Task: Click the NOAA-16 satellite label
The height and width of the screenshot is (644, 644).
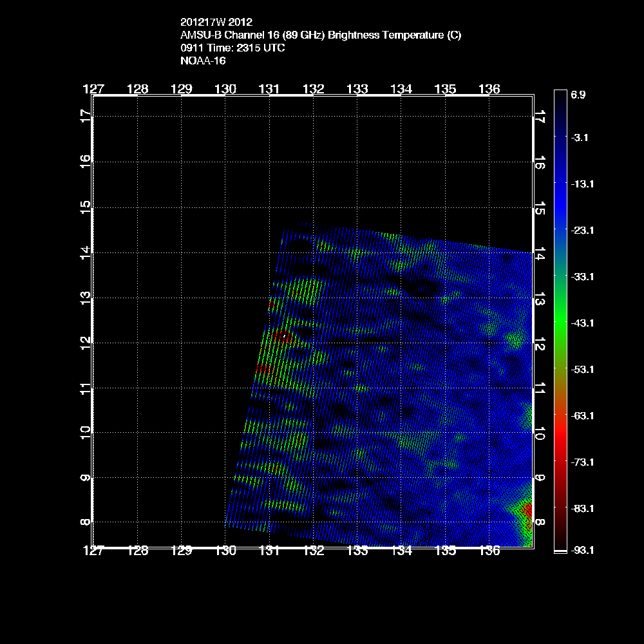Action: [x=204, y=61]
